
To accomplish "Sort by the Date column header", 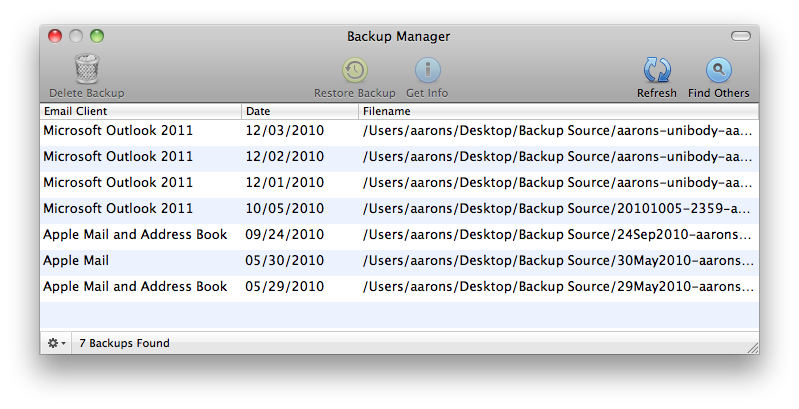I will pyautogui.click(x=300, y=111).
